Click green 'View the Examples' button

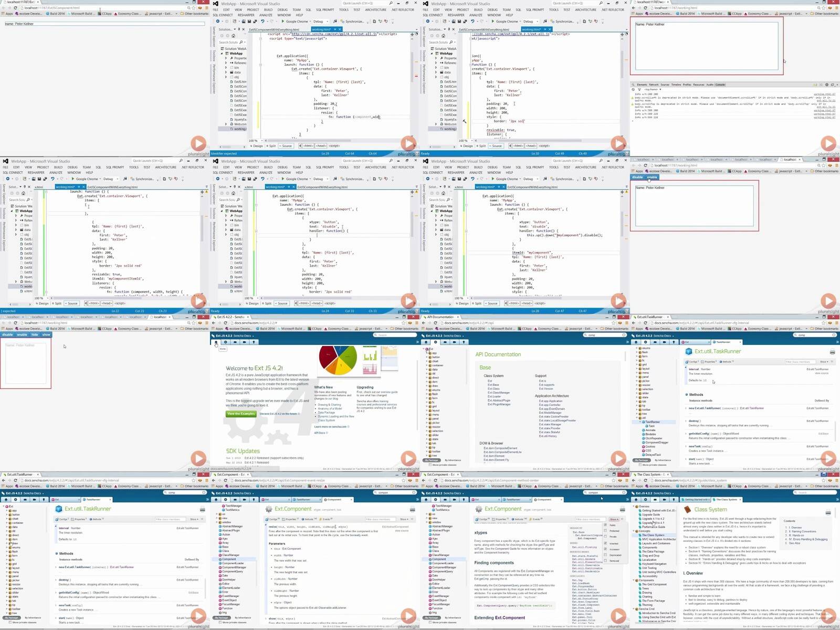[241, 414]
